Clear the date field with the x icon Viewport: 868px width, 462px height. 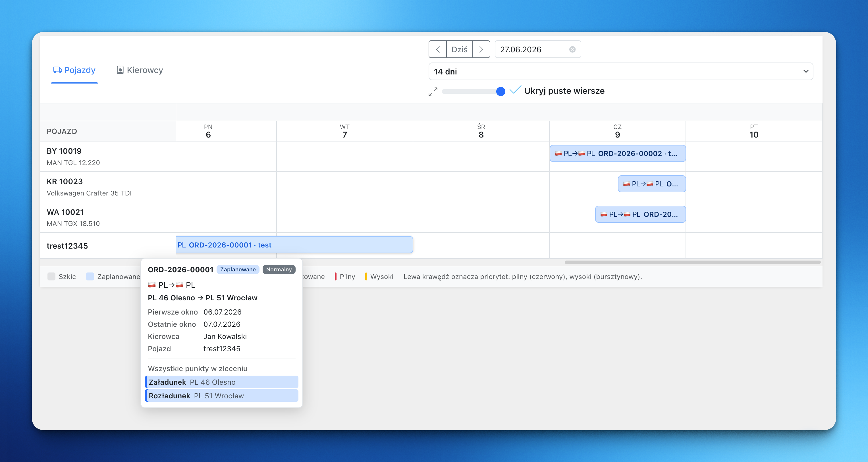(x=572, y=49)
